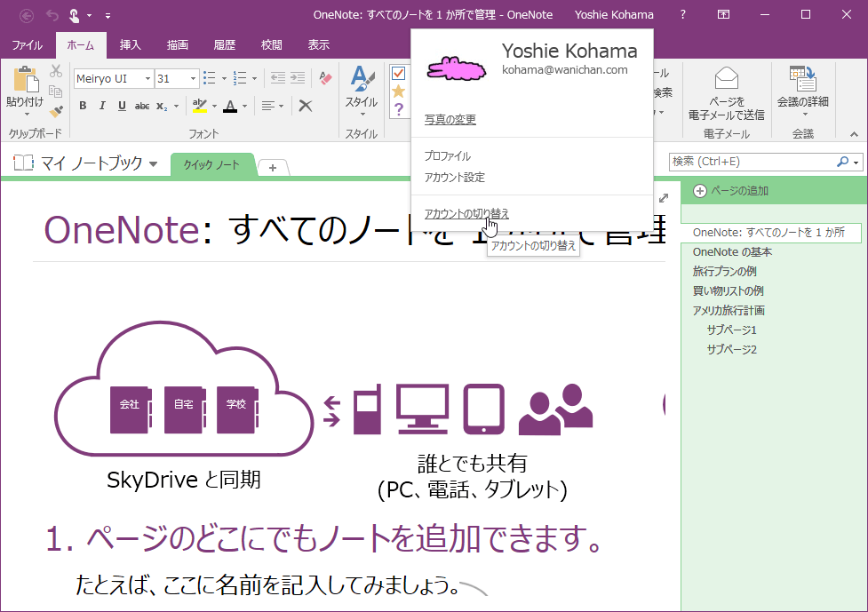Click the numbered list icon

(x=240, y=78)
